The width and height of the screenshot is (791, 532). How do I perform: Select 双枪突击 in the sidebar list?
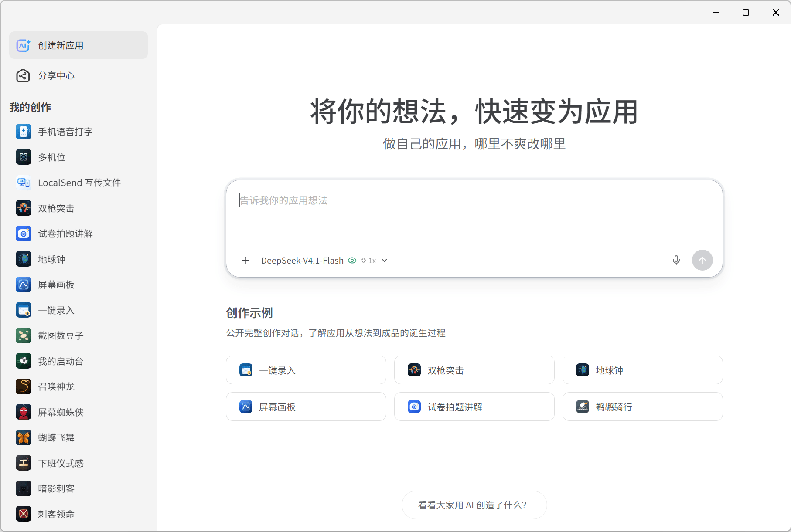click(x=78, y=208)
